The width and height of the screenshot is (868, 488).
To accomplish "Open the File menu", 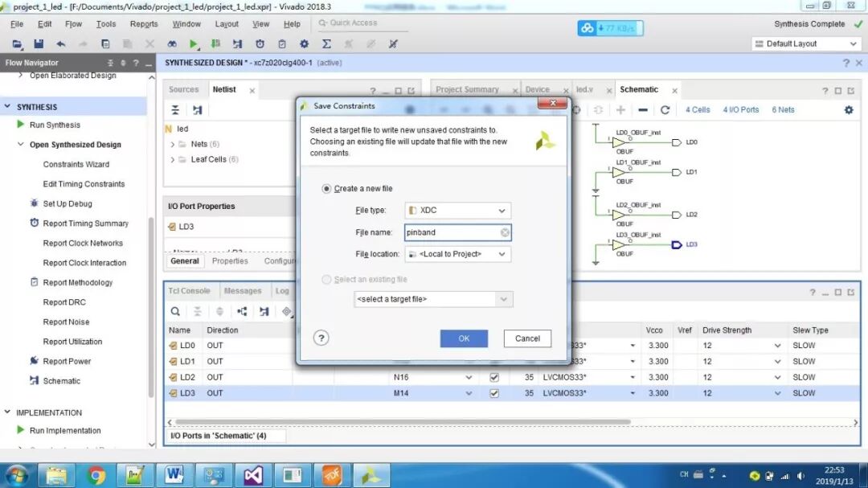I will coord(17,24).
